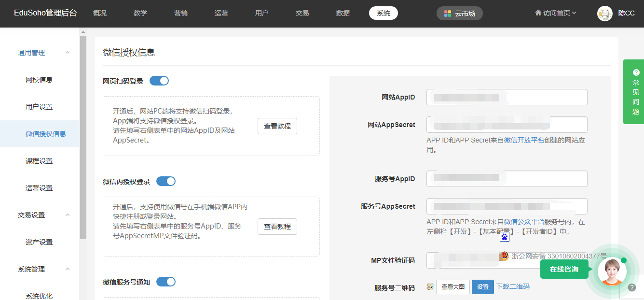Open the 微信公众平台 link
This screenshot has height=300, width=644.
tap(524, 222)
